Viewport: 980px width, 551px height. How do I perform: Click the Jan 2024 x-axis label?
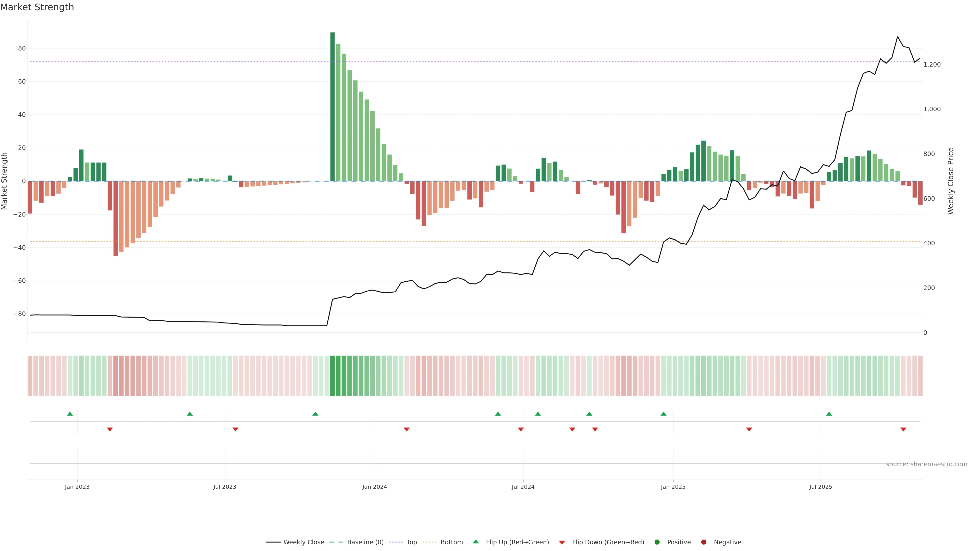coord(374,487)
